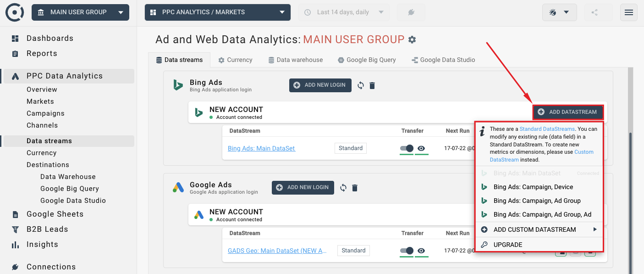Screen dimensions: 644x274
Task: Click the info icon in the datastream popup
Action: tap(482, 132)
